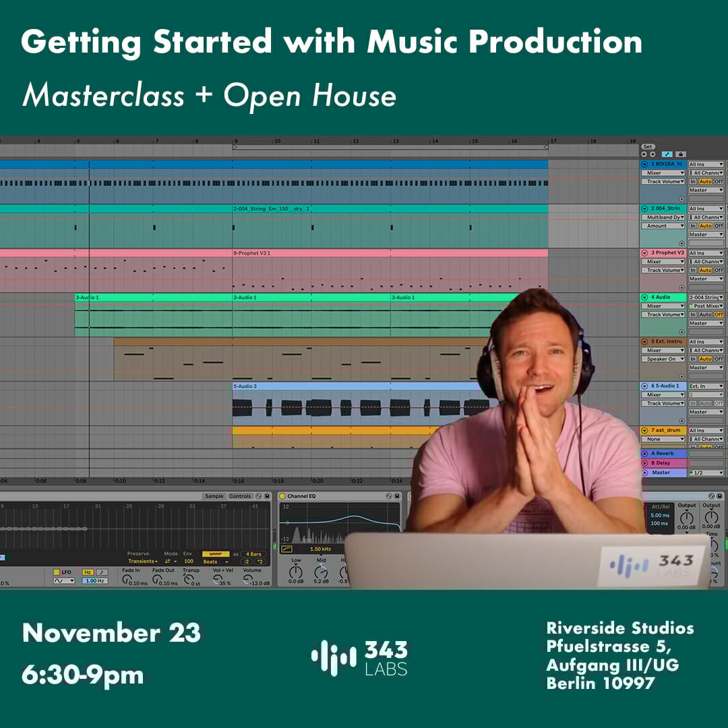Toggle the blue automation draw mode button
The image size is (728, 728).
667,154
